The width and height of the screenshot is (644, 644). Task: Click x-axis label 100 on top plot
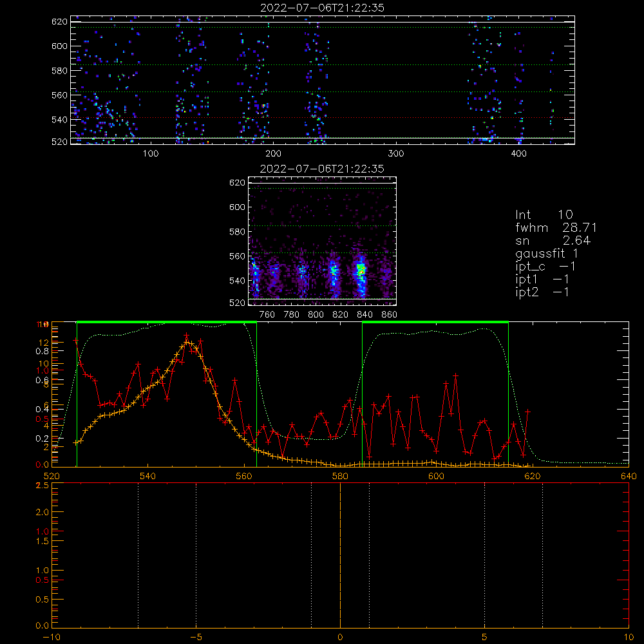150,154
